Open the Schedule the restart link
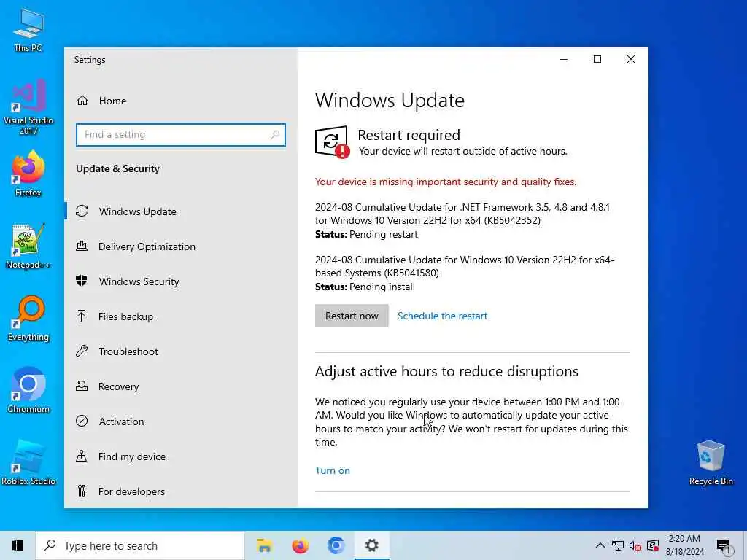The width and height of the screenshot is (747, 560). 442,316
